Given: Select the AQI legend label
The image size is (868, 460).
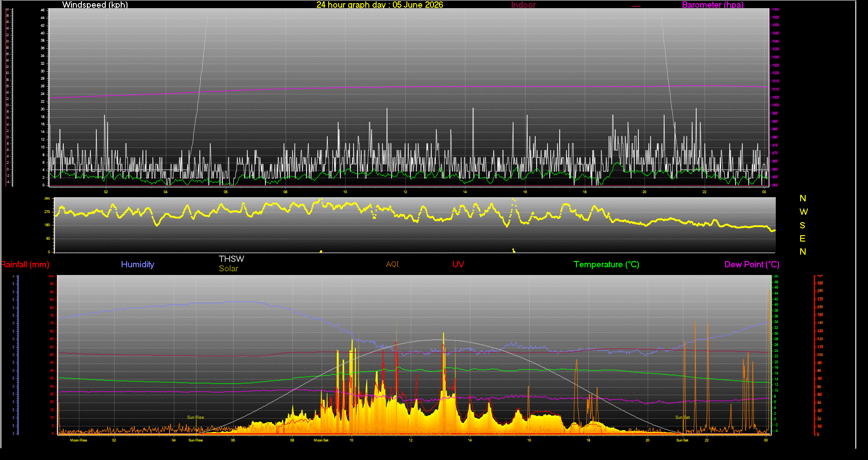Looking at the screenshot, I should (x=392, y=264).
